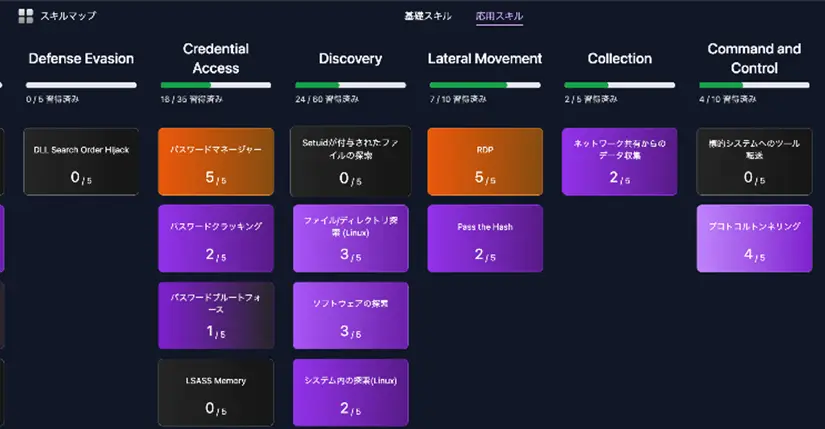825x429 pixels.
Task: Select the ファイル/ディレクトリ探索 (Linux) card
Action: pos(350,239)
